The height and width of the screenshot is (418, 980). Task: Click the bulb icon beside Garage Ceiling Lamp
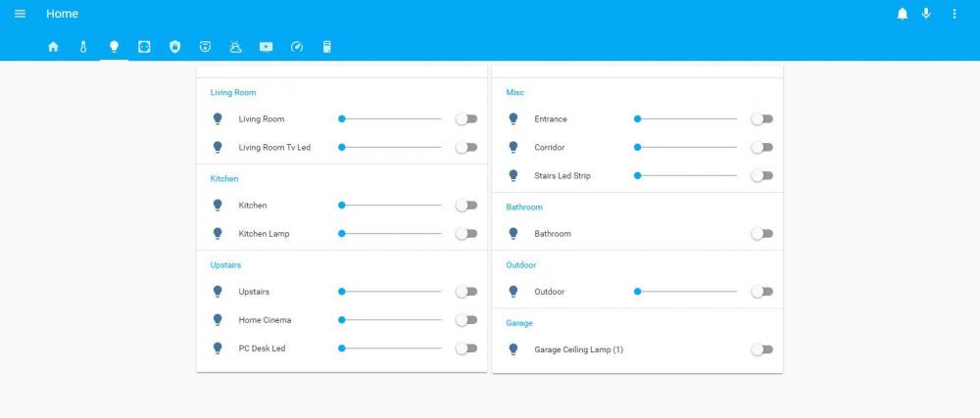(x=513, y=349)
